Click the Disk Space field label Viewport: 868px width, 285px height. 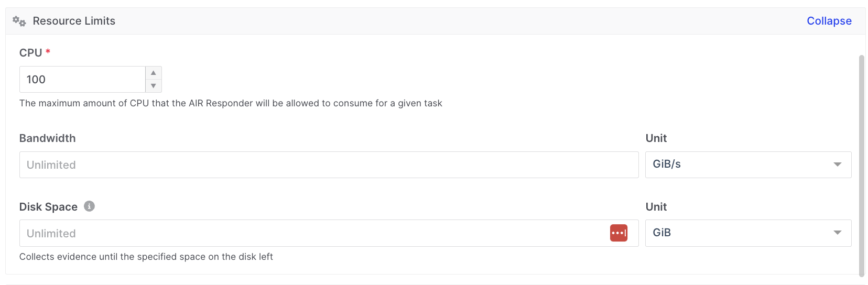click(48, 207)
